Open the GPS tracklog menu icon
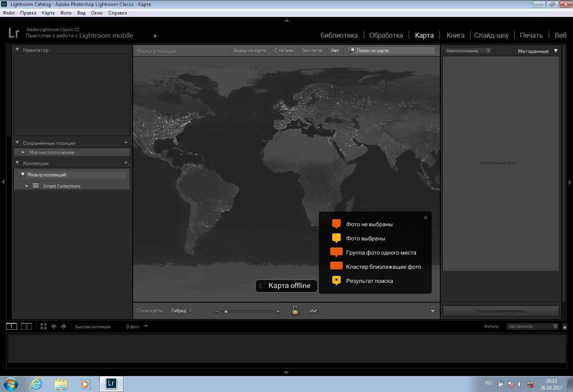The width and height of the screenshot is (573, 392). point(314,311)
